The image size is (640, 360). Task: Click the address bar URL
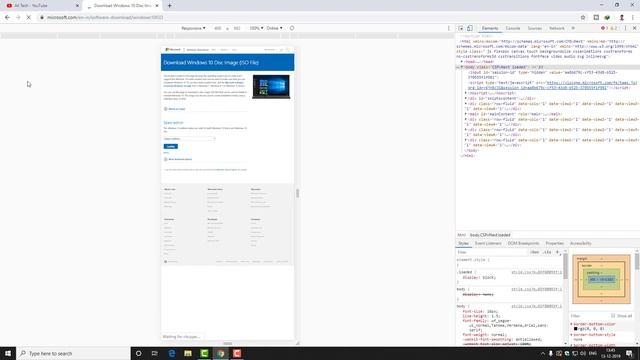pos(105,18)
